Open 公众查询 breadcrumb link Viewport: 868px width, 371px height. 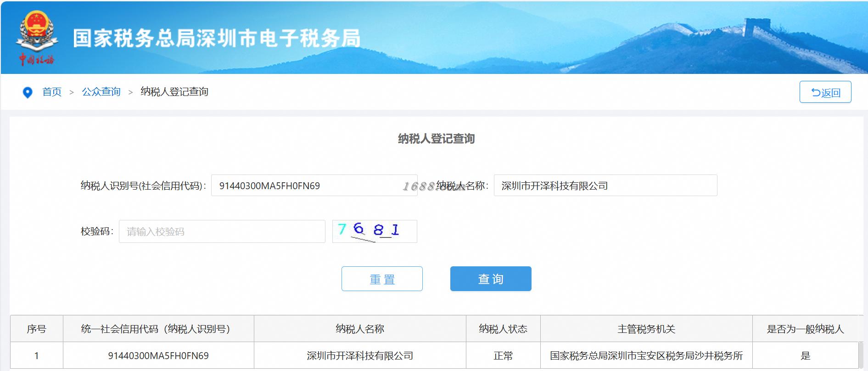[x=101, y=92]
